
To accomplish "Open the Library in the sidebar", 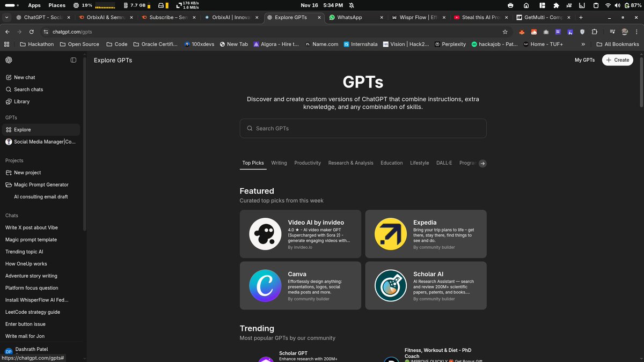I will coord(41,101).
